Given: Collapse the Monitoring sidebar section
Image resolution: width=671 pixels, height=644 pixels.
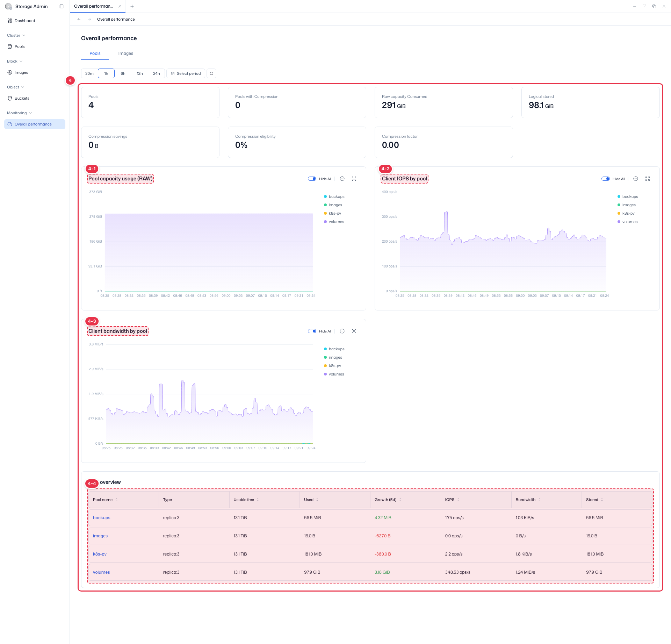Looking at the screenshot, I should (x=19, y=113).
